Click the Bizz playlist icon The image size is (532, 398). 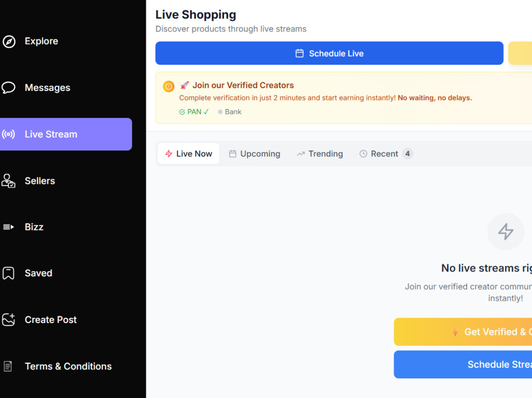point(9,227)
